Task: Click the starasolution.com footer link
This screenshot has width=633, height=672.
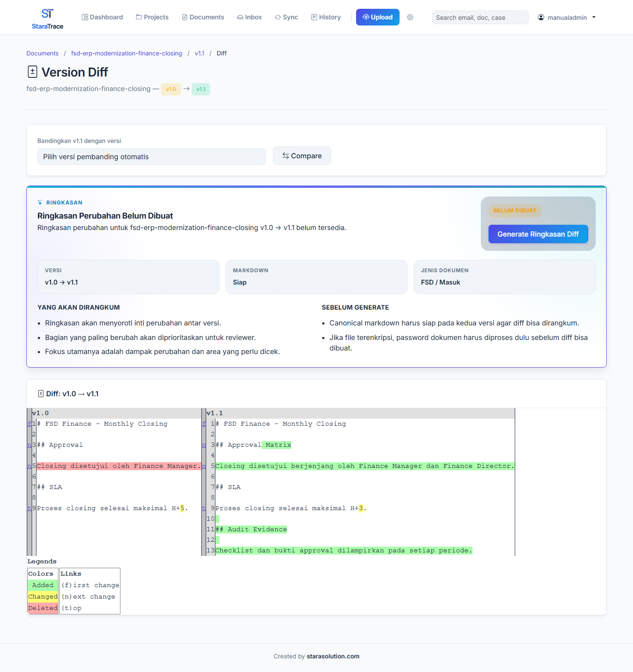Action: (333, 656)
